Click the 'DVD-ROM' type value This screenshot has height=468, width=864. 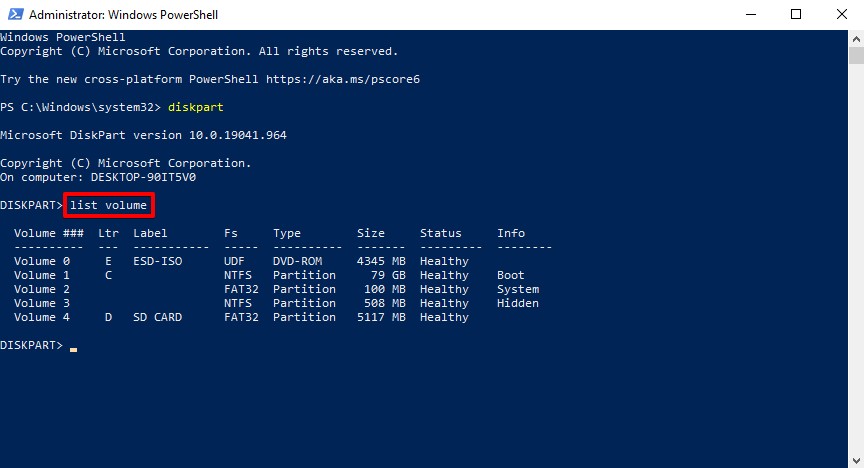coord(297,261)
